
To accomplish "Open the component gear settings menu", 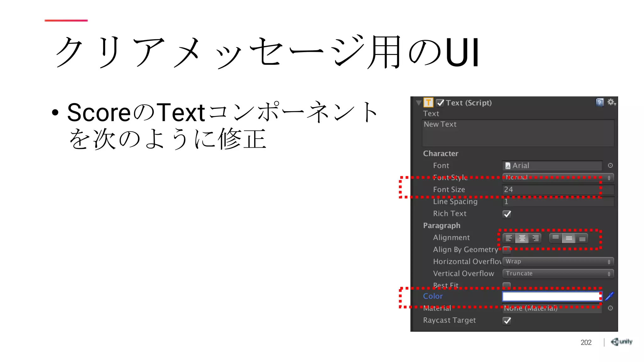I will pos(611,102).
